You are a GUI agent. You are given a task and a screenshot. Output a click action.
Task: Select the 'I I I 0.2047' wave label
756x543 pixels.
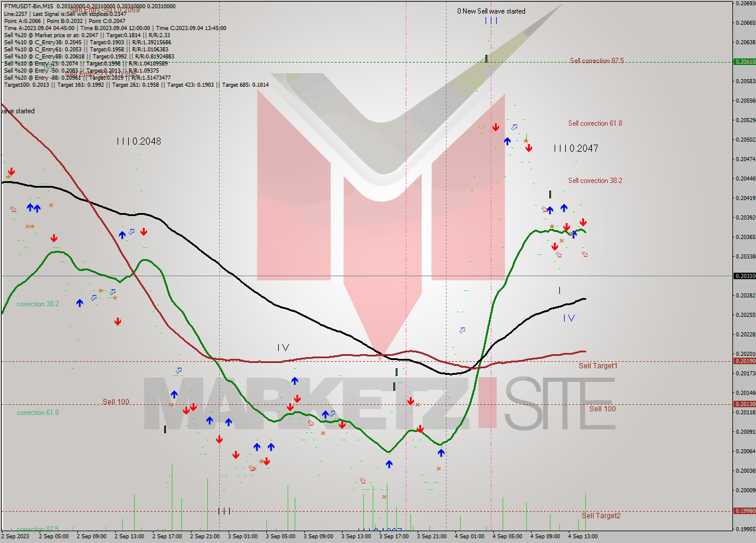pos(576,149)
